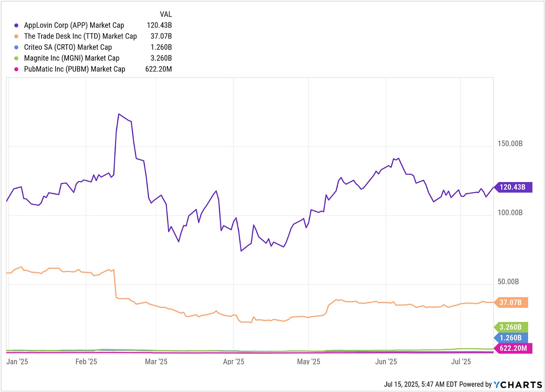Click the Jan '25 x-axis label
The image size is (545, 392).
click(x=17, y=361)
